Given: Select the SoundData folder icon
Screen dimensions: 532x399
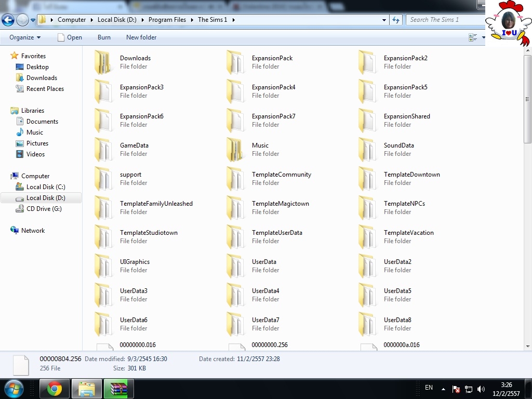Looking at the screenshot, I should pos(367,149).
